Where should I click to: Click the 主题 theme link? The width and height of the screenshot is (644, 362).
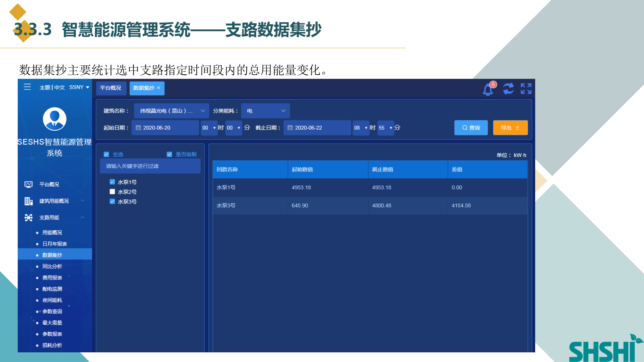pyautogui.click(x=45, y=88)
